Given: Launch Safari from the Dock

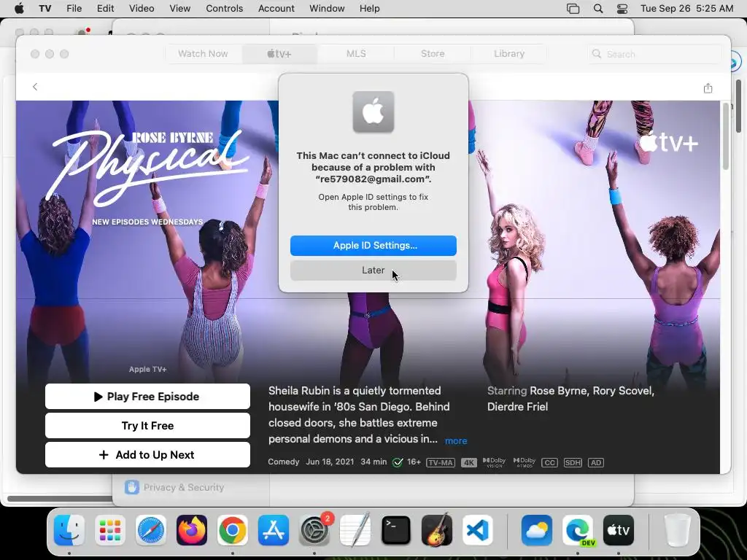Looking at the screenshot, I should [151, 530].
